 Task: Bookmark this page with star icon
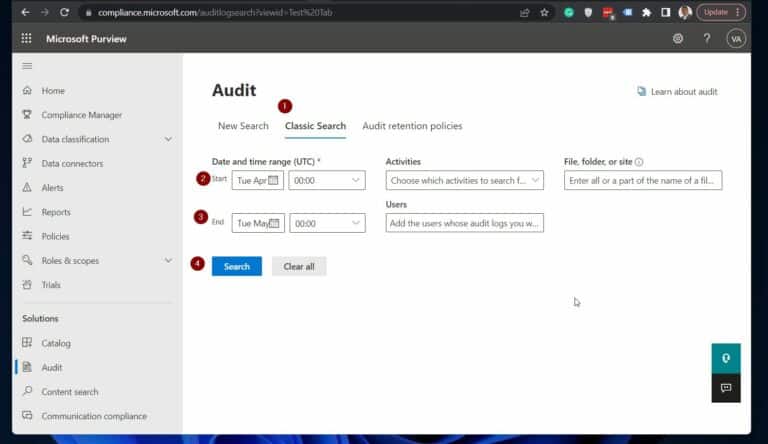tap(544, 13)
